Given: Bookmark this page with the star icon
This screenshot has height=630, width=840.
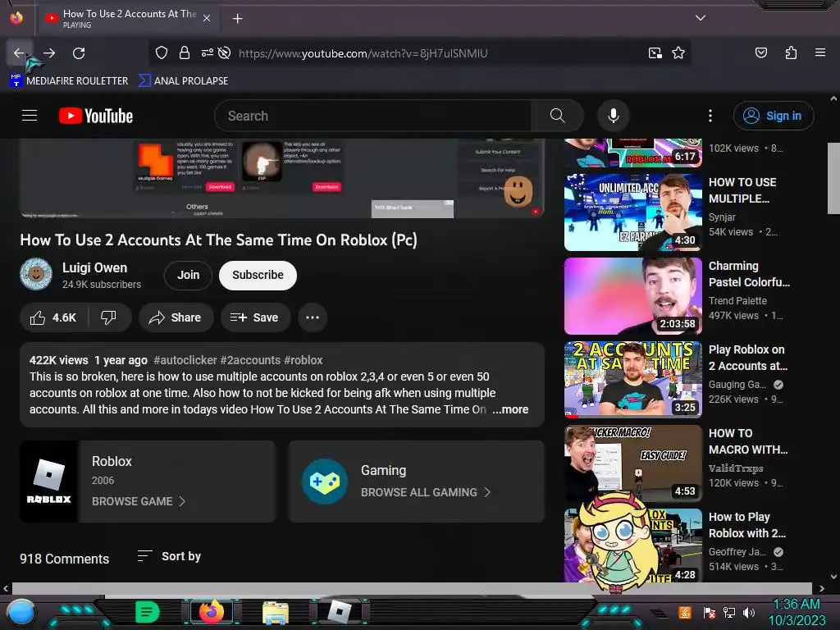Looking at the screenshot, I should click(678, 53).
